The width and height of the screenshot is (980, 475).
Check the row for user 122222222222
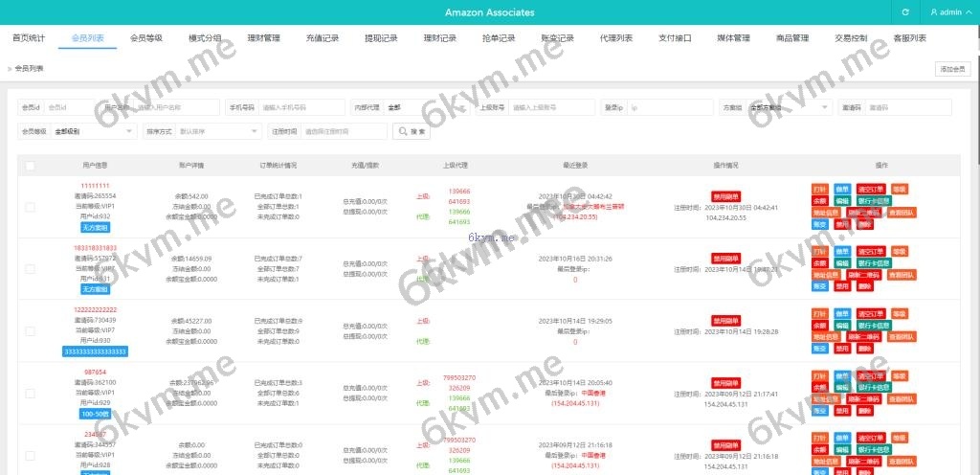pos(31,331)
